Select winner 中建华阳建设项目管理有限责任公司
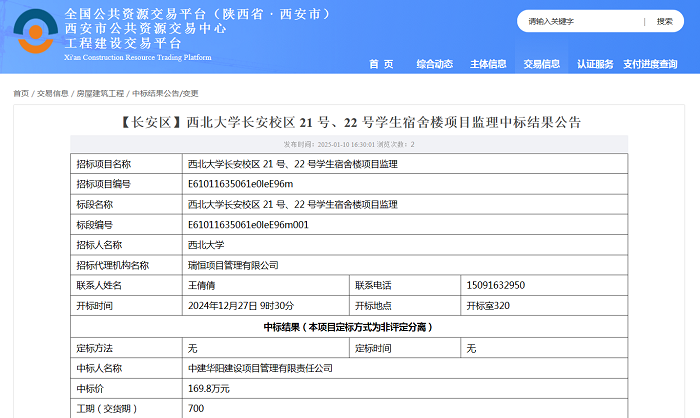The width and height of the screenshot is (700, 418). coord(260,368)
